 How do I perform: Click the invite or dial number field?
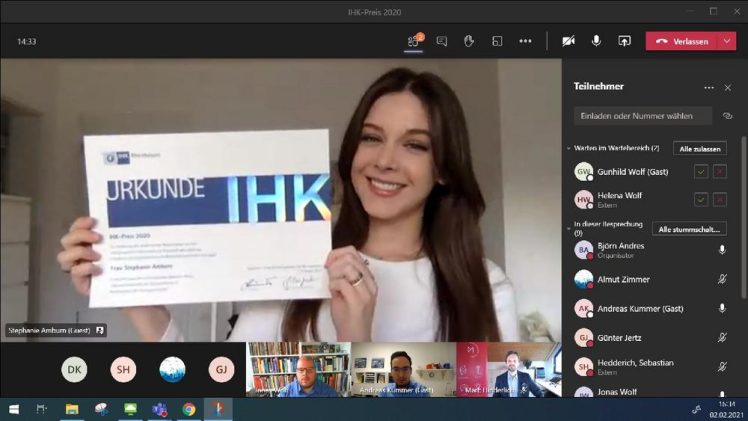tap(643, 116)
